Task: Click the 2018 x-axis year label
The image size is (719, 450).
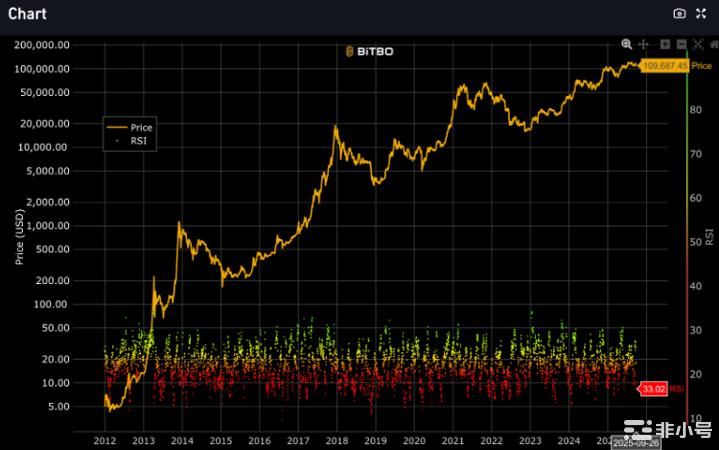Action: pyautogui.click(x=336, y=440)
